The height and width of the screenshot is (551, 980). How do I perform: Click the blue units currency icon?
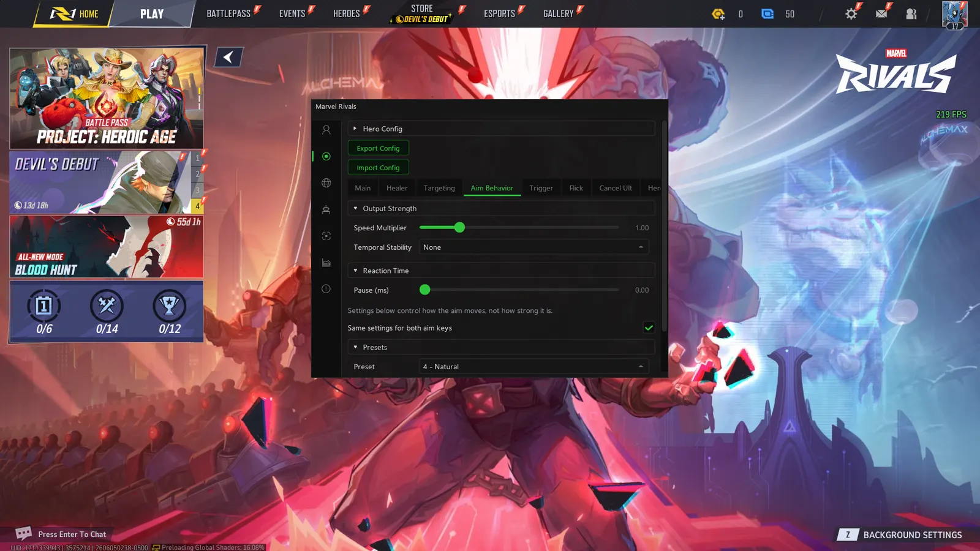point(767,13)
